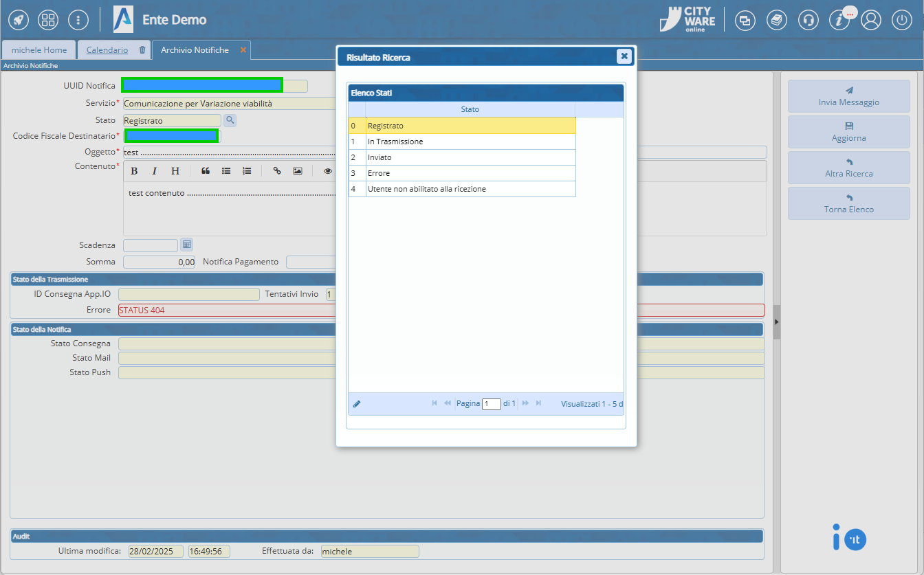
Task: Click the power logout icon
Action: (x=902, y=20)
